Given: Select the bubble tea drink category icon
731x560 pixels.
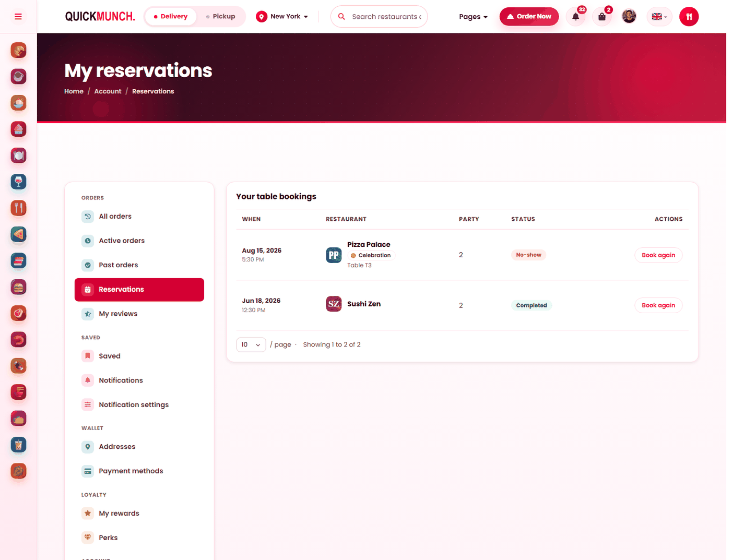Looking at the screenshot, I should [18, 445].
